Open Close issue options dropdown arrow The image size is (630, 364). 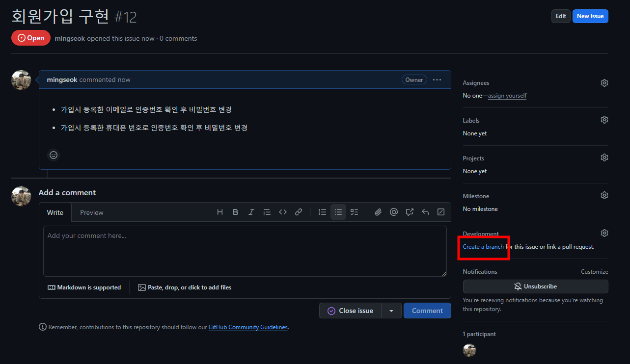(x=391, y=311)
